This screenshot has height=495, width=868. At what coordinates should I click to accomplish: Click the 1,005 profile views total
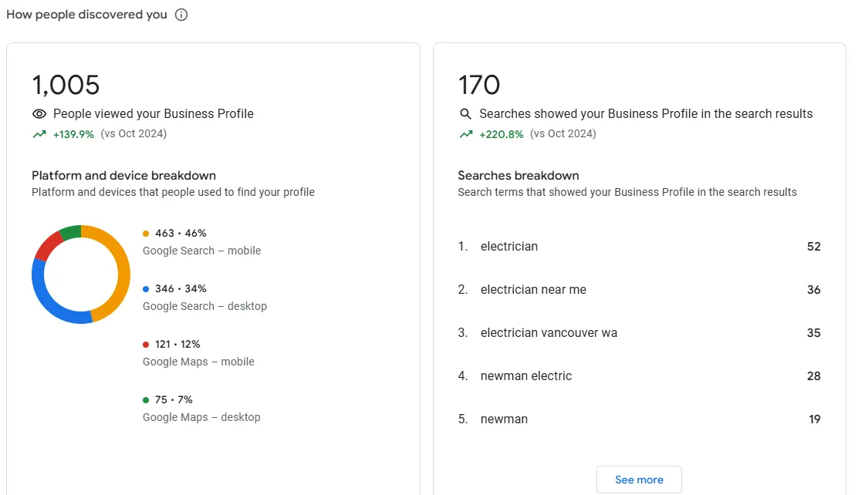[x=66, y=84]
